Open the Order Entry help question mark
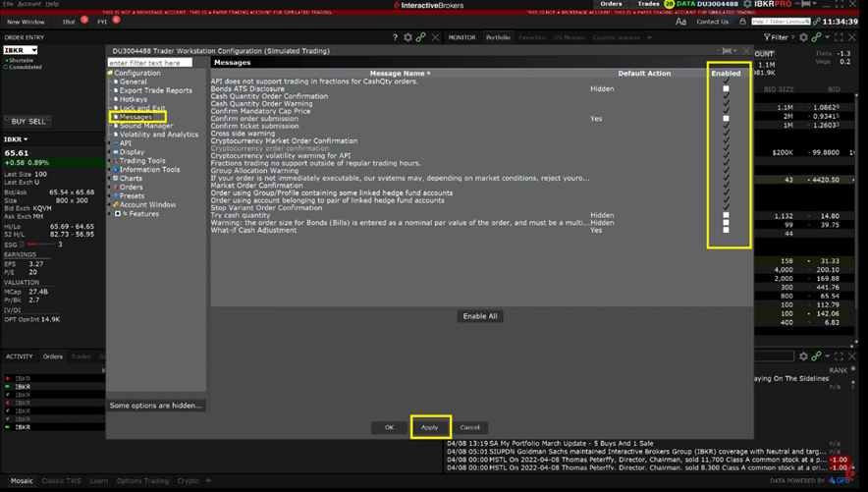 (x=395, y=37)
